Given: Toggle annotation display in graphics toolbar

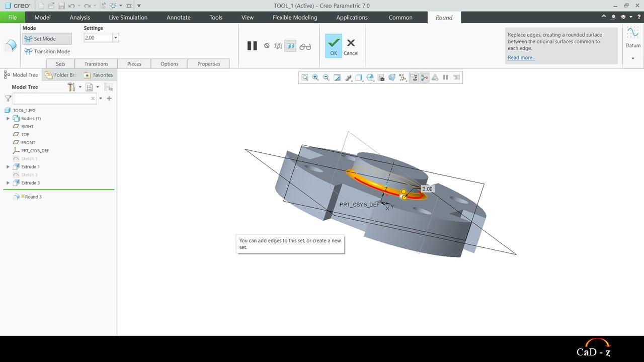Looking at the screenshot, I should [x=414, y=77].
